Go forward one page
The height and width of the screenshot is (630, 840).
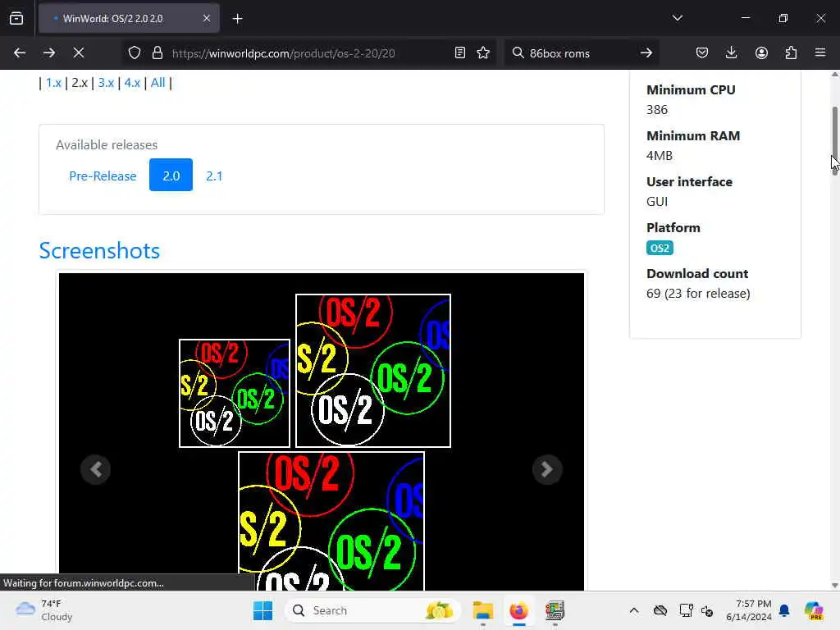tap(49, 52)
